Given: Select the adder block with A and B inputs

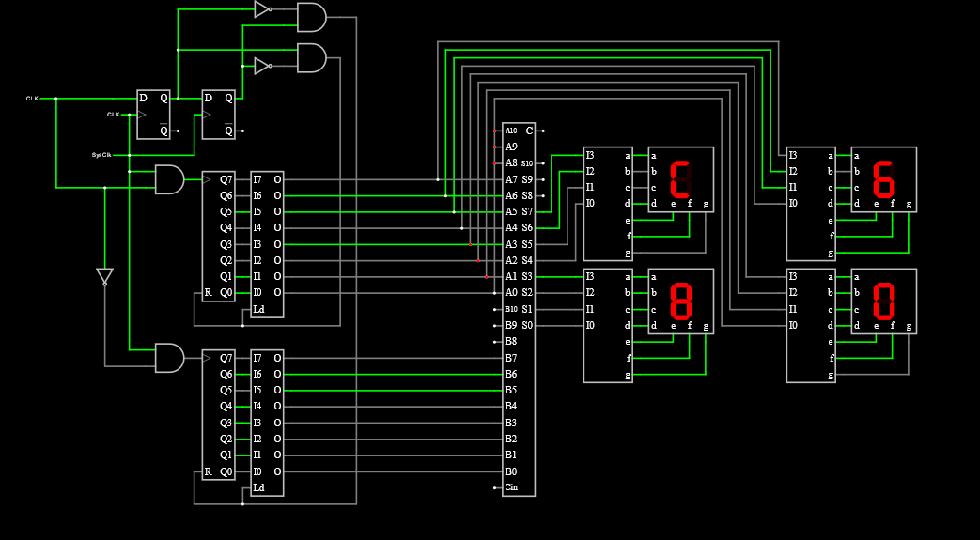Looking at the screenshot, I should (519, 310).
